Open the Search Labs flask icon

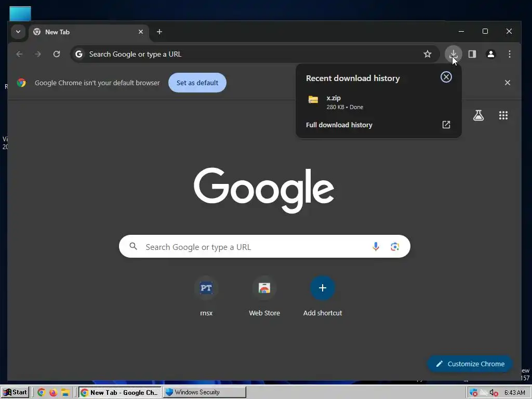pos(478,115)
